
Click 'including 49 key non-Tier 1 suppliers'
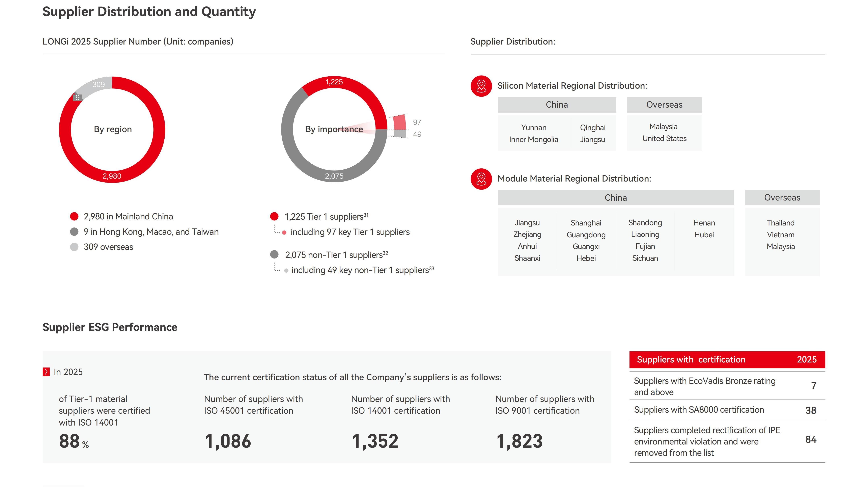tap(363, 270)
